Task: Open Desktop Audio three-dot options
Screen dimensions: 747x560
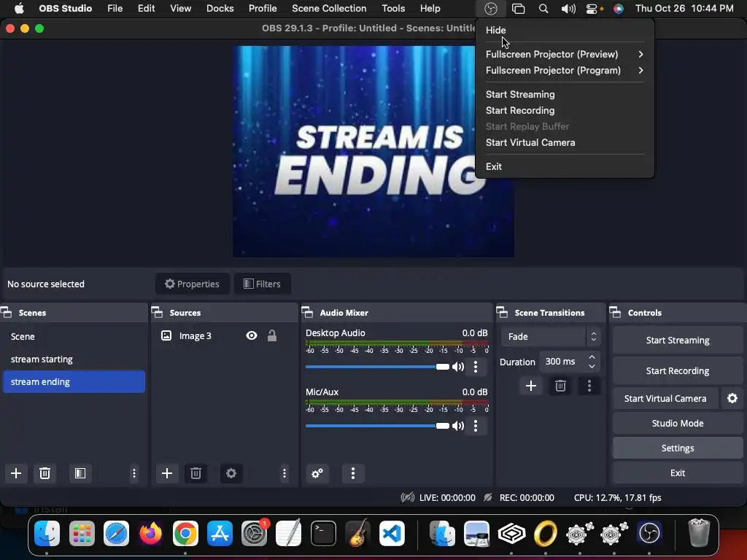Action: coord(476,367)
